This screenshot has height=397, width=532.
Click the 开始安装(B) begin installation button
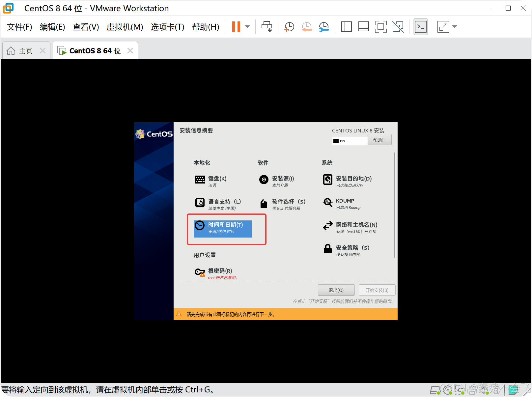pyautogui.click(x=377, y=290)
